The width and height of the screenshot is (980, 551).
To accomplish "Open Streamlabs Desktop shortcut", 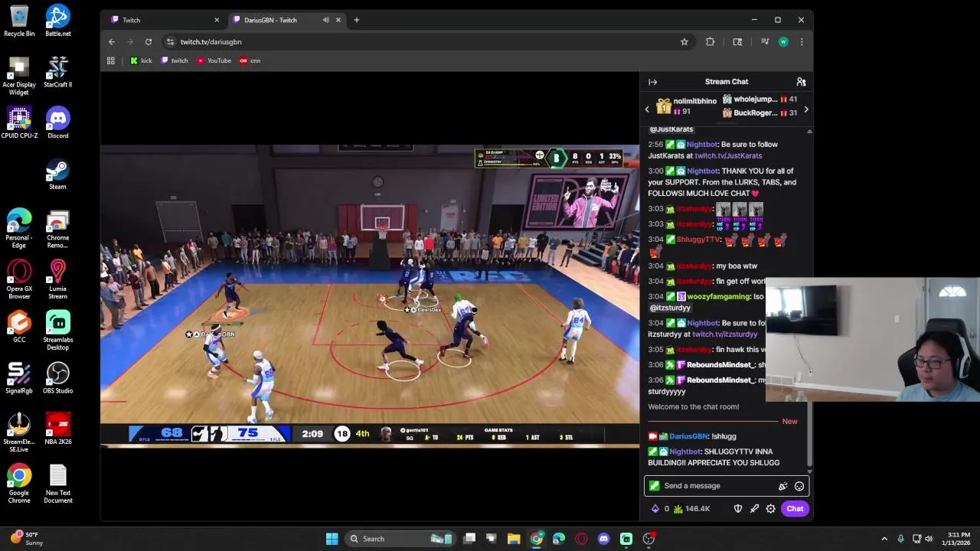I will click(58, 331).
